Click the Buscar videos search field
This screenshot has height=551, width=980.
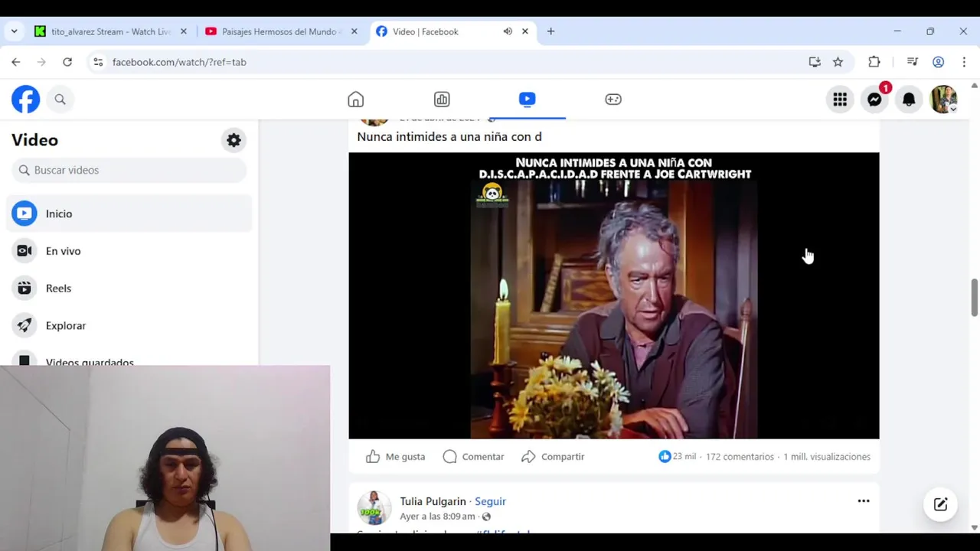coord(129,170)
